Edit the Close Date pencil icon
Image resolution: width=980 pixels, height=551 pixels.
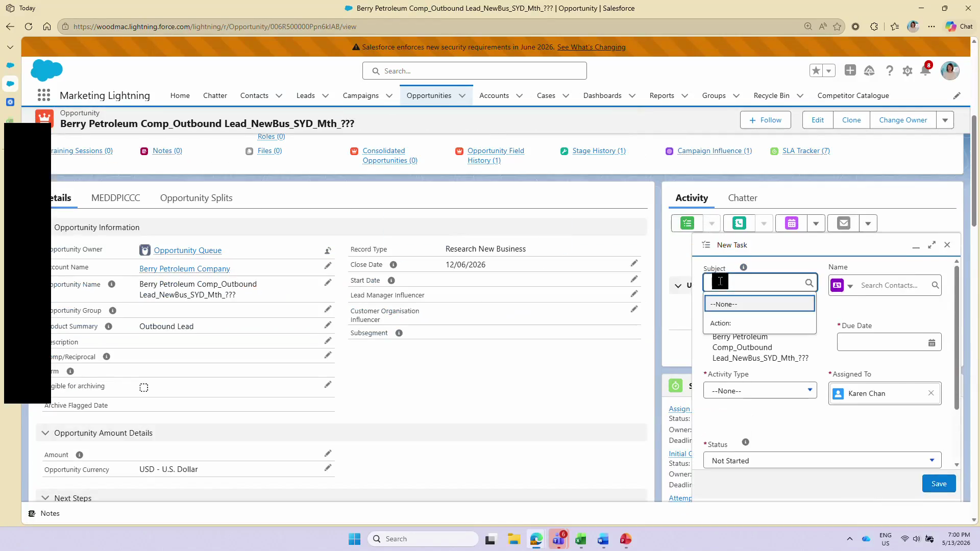pos(634,264)
